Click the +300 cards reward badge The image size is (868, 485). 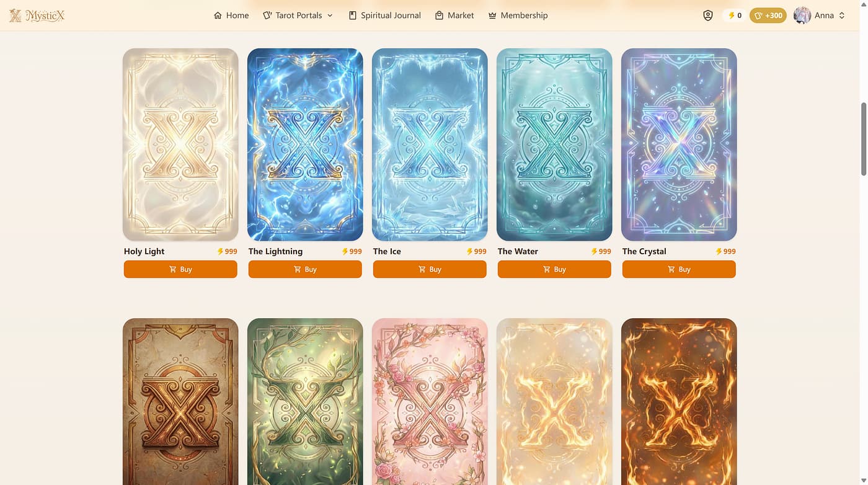(768, 16)
